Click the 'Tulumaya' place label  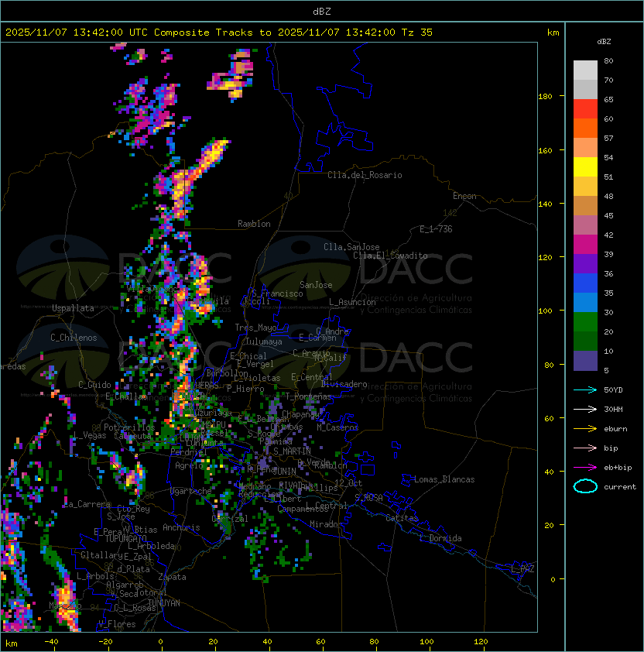264,341
